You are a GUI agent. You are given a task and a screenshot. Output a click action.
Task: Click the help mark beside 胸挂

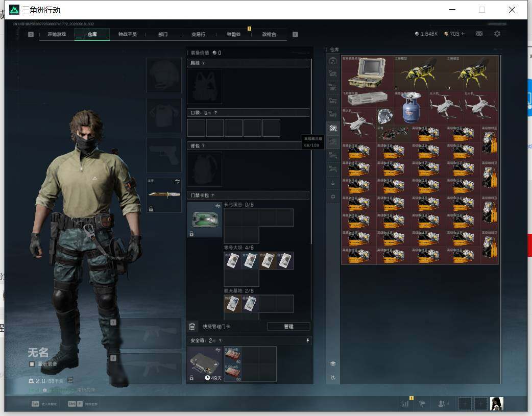204,63
